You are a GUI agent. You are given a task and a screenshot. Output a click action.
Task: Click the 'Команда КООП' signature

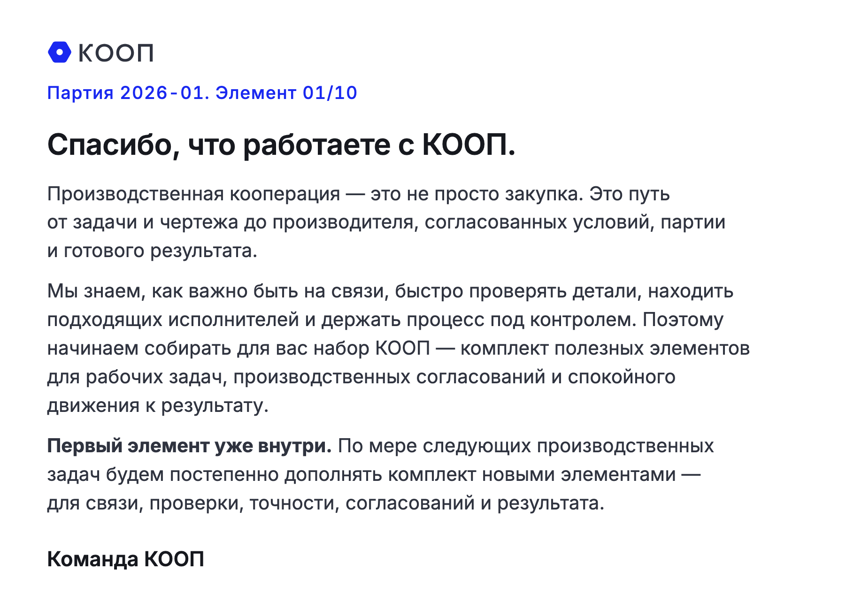click(x=126, y=559)
